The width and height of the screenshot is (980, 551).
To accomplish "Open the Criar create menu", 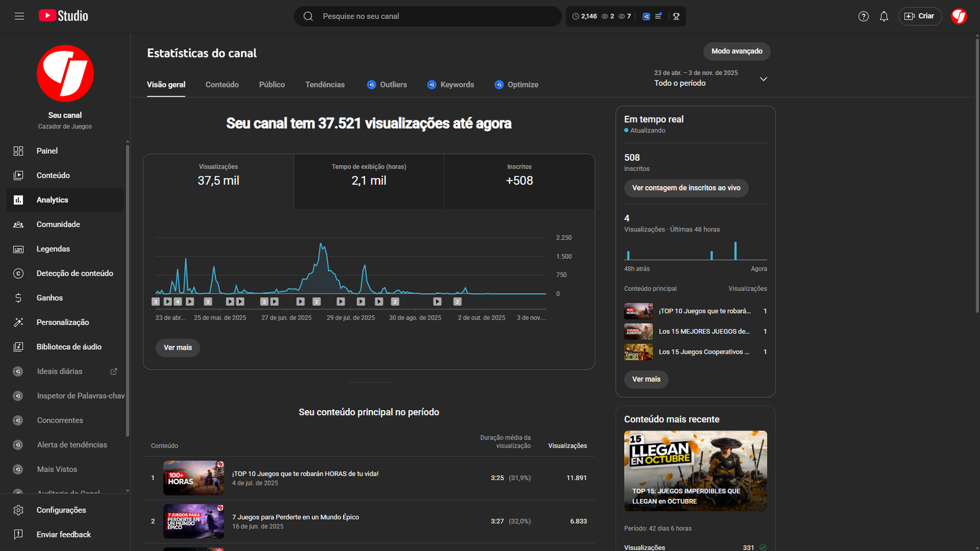I will 920,17.
